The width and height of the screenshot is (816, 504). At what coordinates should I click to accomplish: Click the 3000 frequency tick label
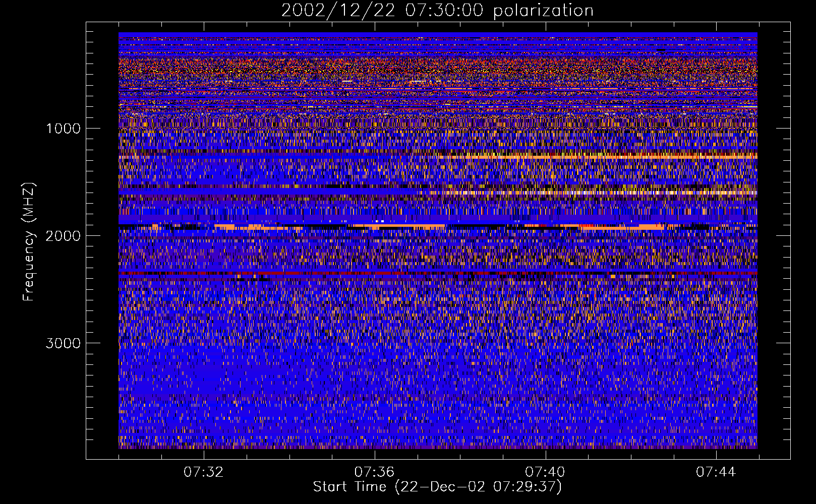[63, 343]
